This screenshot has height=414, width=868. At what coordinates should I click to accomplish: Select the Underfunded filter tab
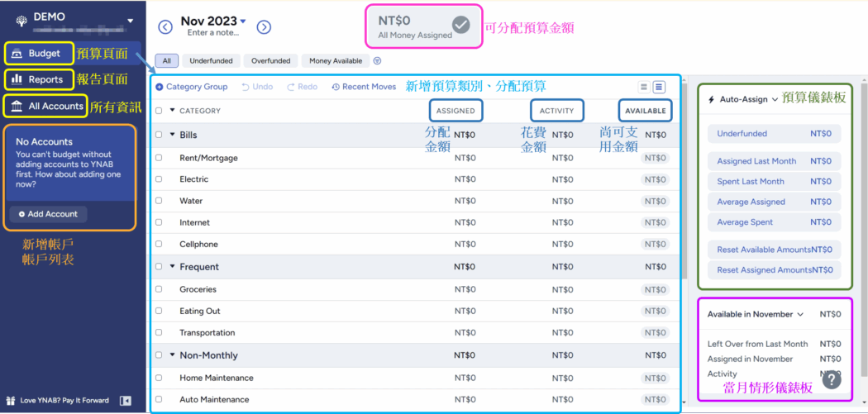(x=211, y=60)
